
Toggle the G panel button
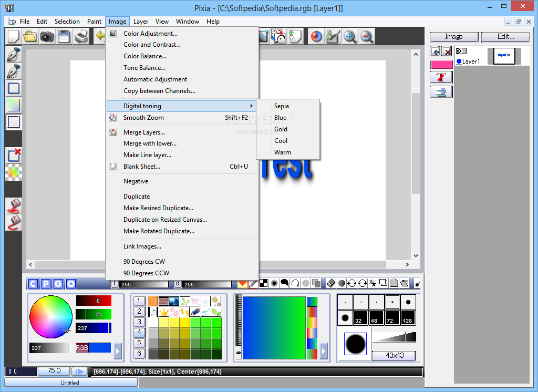[x=58, y=284]
